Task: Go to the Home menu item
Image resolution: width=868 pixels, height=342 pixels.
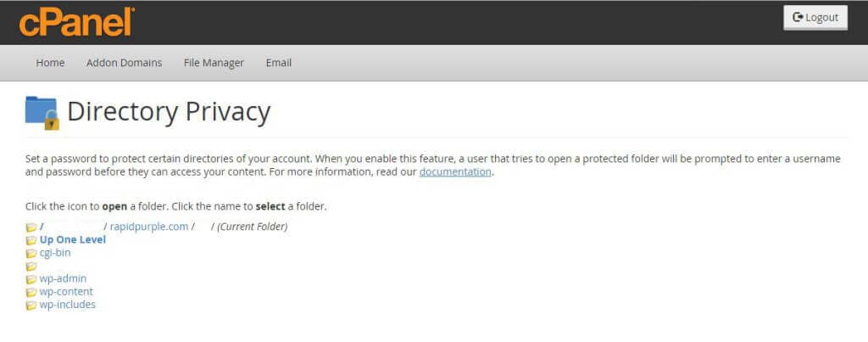Action: 50,63
